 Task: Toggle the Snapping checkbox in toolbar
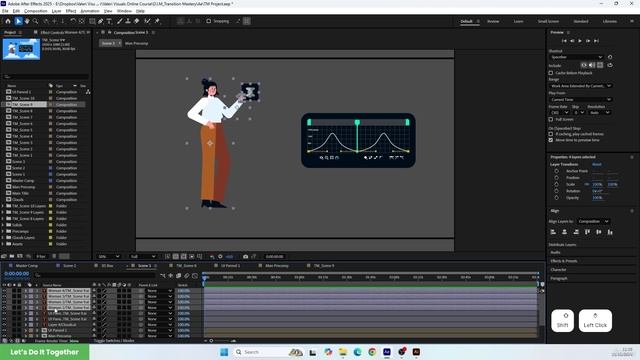point(209,21)
